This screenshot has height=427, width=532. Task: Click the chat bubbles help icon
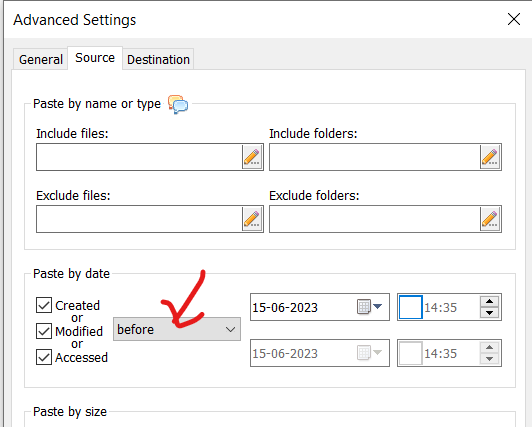tap(178, 104)
